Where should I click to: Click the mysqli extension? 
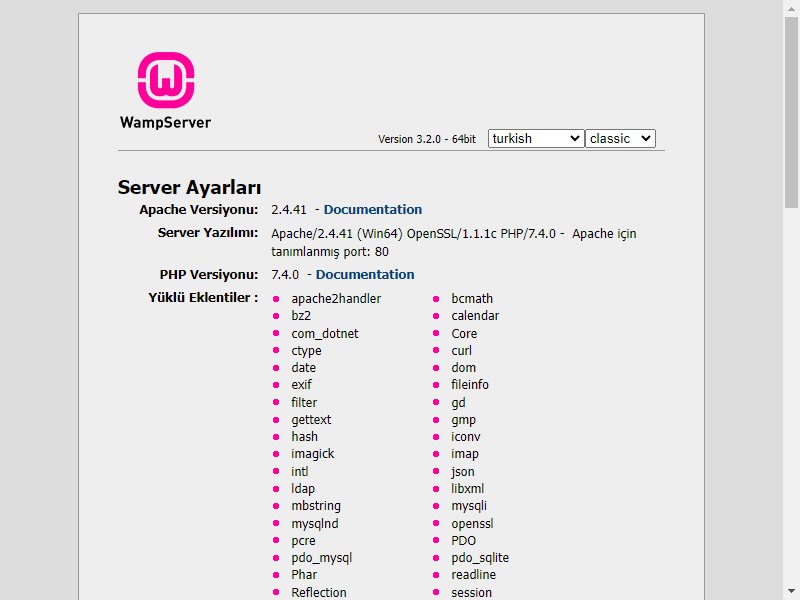tap(469, 506)
